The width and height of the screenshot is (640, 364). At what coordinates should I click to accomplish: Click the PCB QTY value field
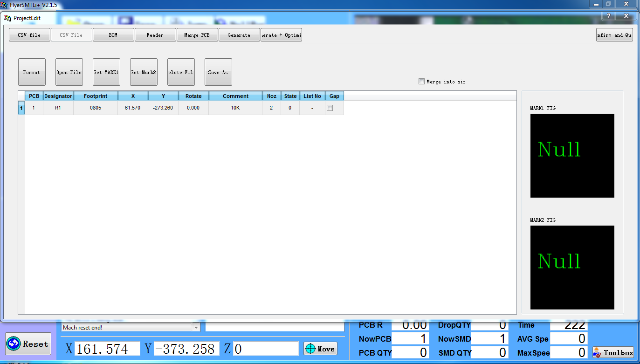(x=410, y=353)
